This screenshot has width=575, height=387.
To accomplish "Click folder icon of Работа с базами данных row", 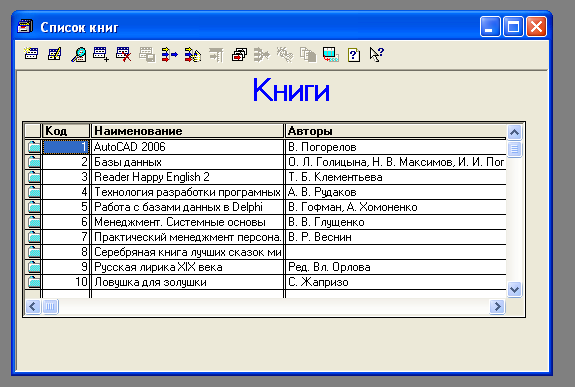I will pyautogui.click(x=33, y=207).
